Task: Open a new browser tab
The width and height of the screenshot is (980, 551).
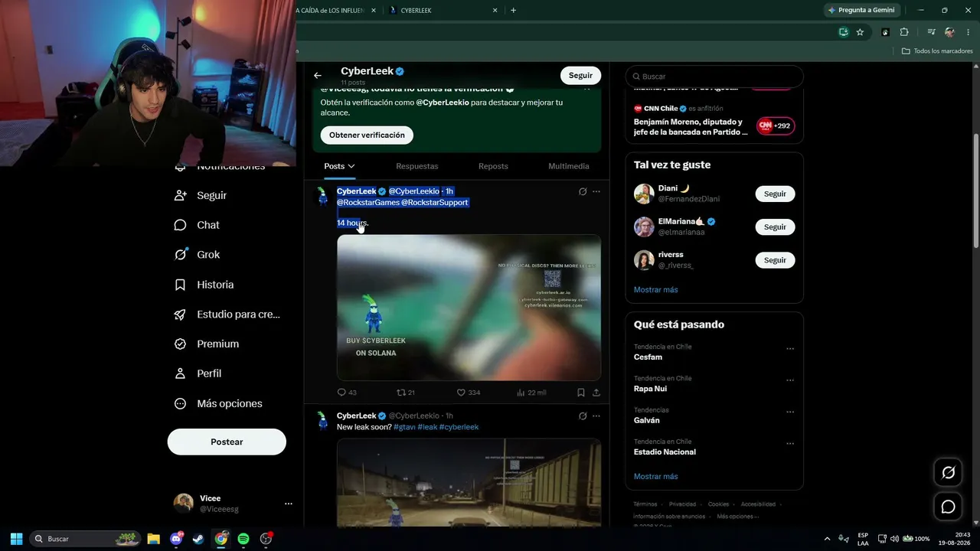Action: (x=513, y=10)
